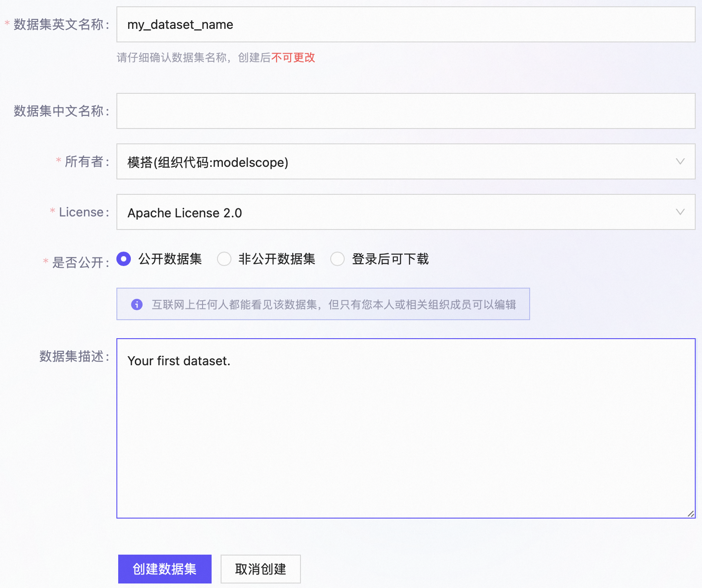Click the 数据集描述 label
This screenshot has height=588, width=702.
(x=74, y=356)
